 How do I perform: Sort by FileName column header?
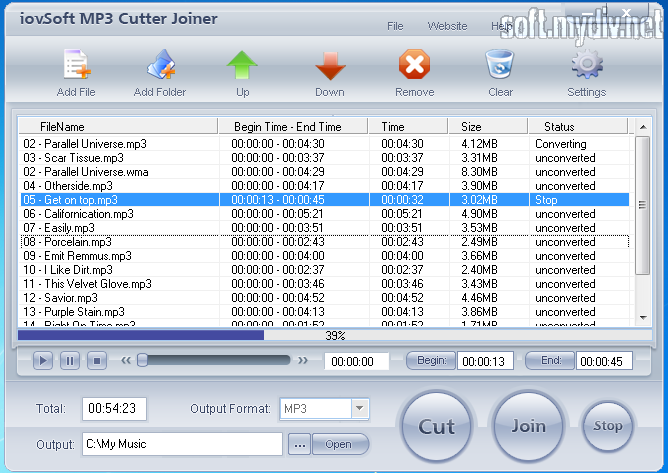pos(118,127)
